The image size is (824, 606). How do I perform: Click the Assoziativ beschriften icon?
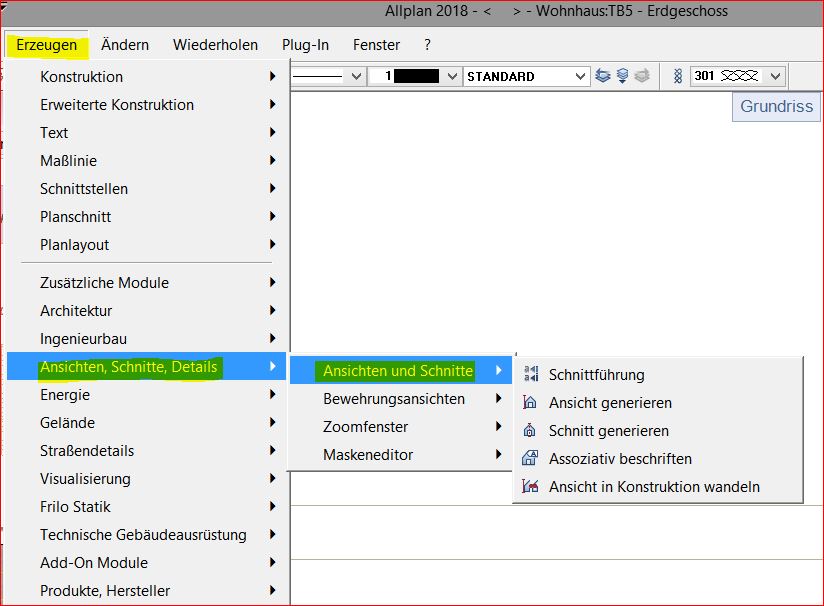[x=531, y=459]
